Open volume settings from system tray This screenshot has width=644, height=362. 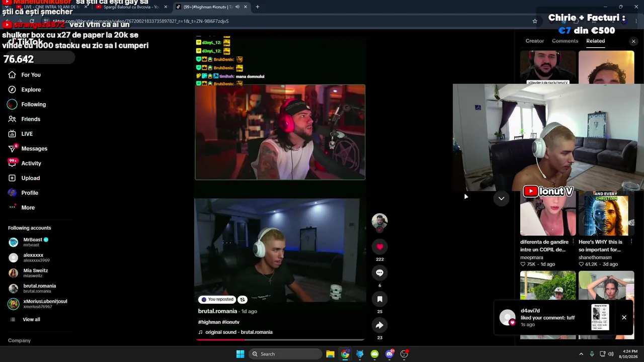point(611,354)
